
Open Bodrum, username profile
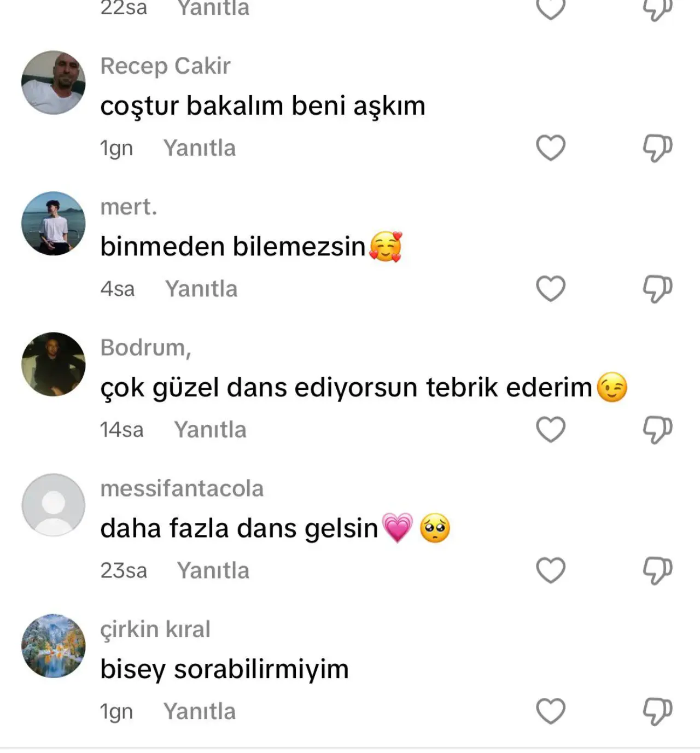(145, 348)
